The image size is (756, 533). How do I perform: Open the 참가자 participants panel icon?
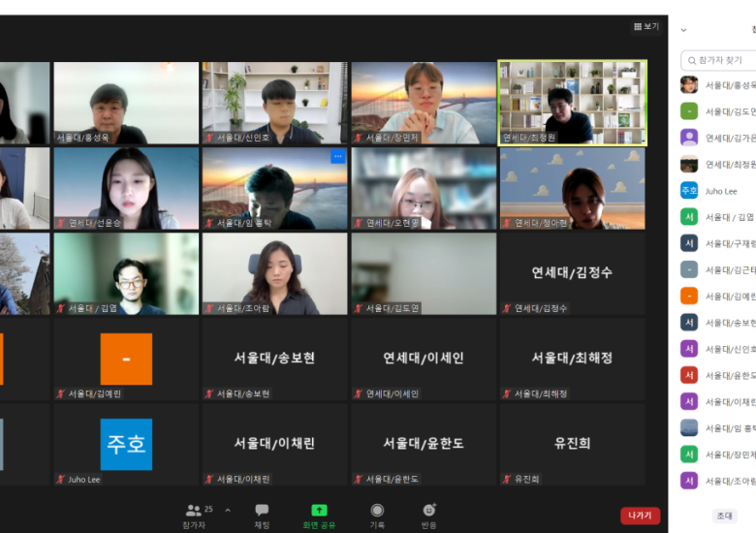click(194, 510)
